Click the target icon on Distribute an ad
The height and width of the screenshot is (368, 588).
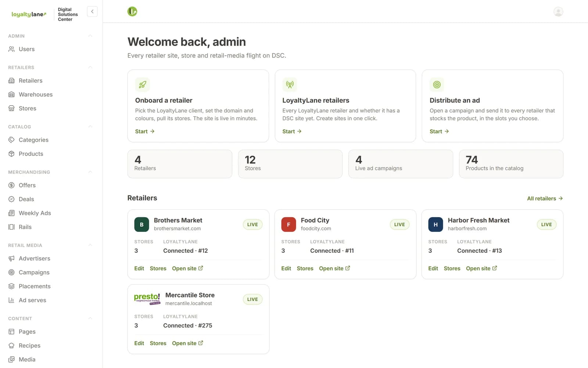(437, 85)
